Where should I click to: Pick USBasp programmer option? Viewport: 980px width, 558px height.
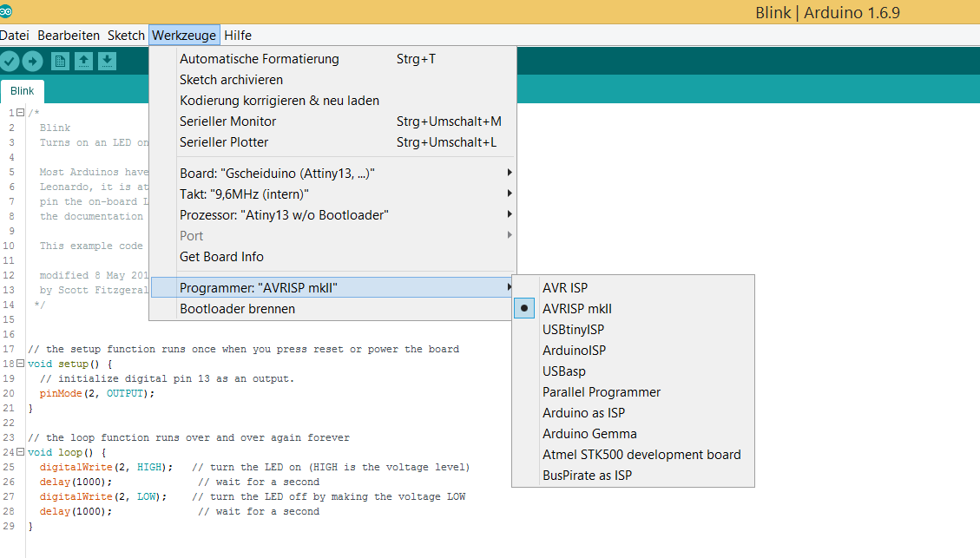pos(633,371)
